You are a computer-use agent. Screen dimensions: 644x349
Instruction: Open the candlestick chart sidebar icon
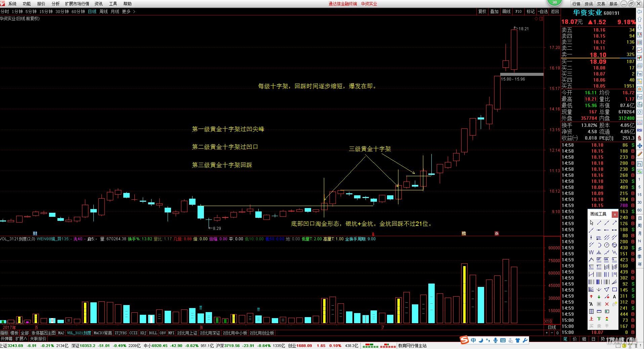pos(640,58)
